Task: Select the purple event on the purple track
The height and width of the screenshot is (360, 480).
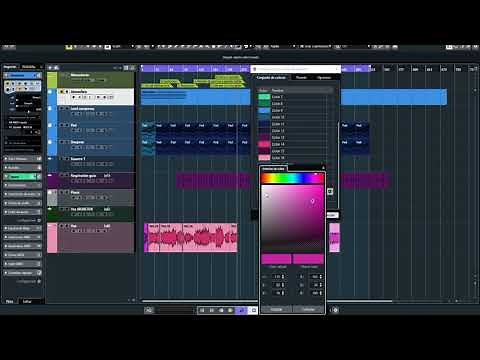Action: (213, 181)
